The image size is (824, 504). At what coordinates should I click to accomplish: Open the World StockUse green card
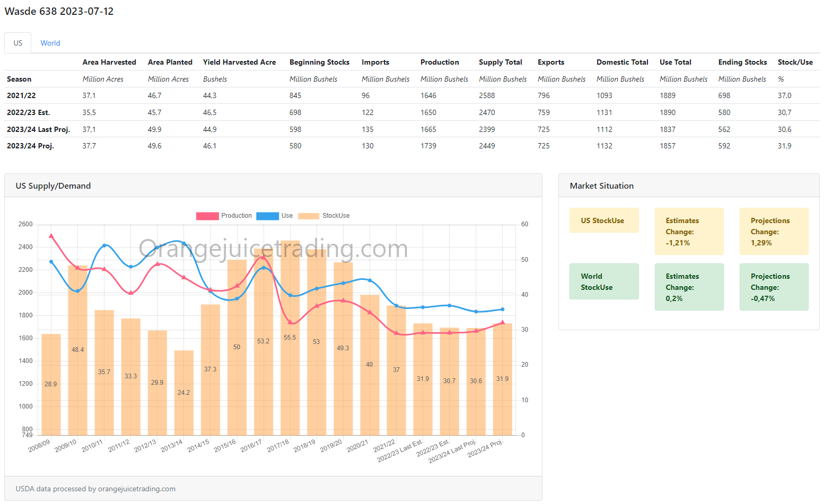603,281
